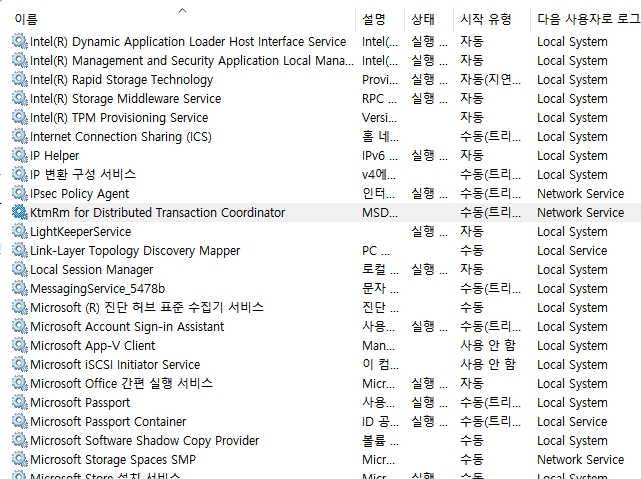Click the gear icon beside Microsoft App-V Client
The image size is (641, 479).
click(x=20, y=345)
